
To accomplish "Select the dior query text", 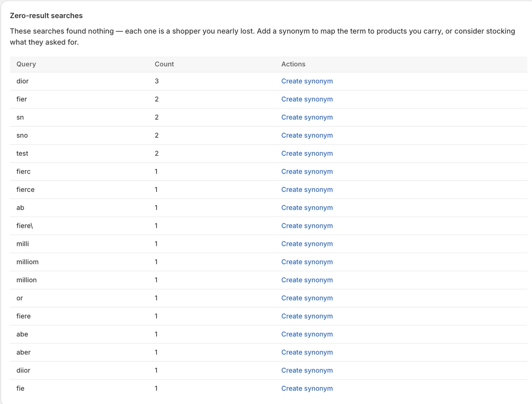I will (x=22, y=81).
